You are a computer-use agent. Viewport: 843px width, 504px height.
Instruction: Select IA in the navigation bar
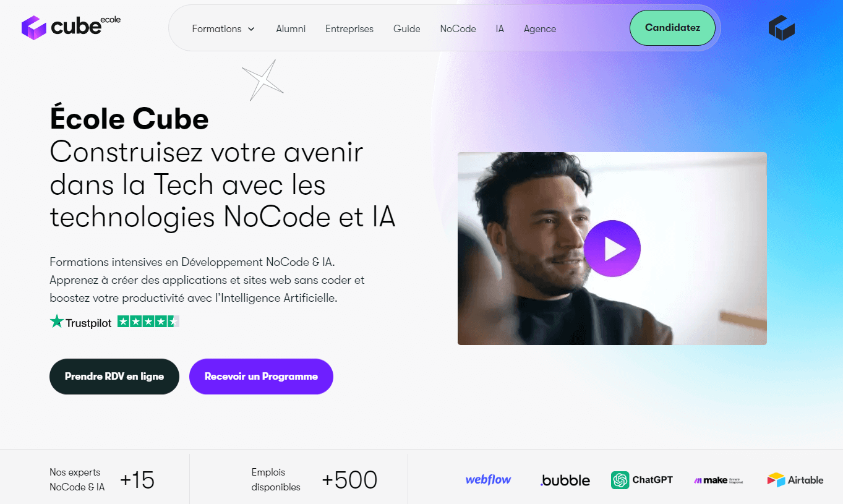500,29
